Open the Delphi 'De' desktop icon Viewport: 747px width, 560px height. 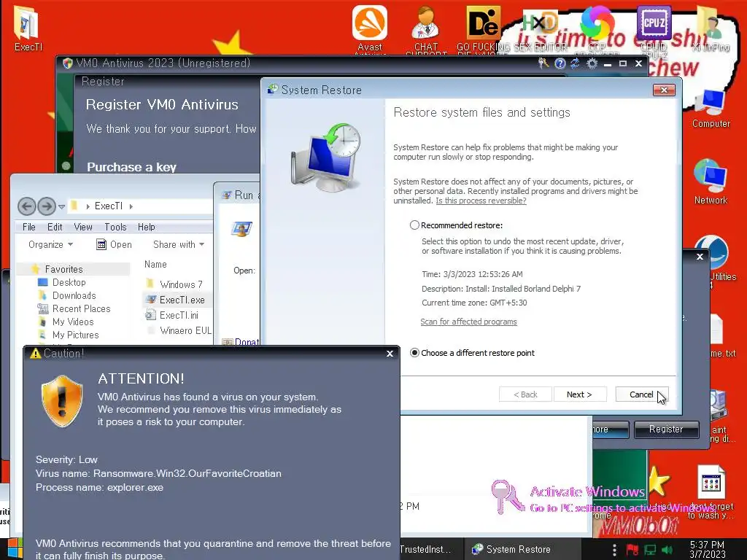(x=483, y=28)
